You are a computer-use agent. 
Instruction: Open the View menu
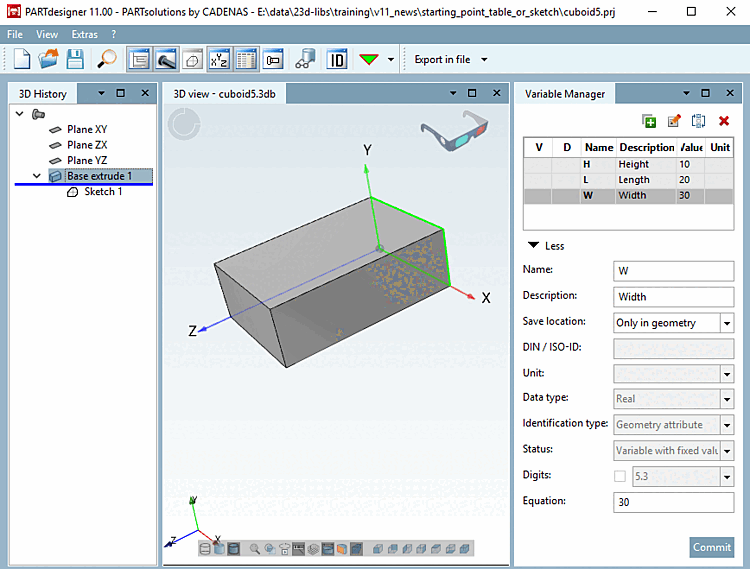(x=47, y=34)
